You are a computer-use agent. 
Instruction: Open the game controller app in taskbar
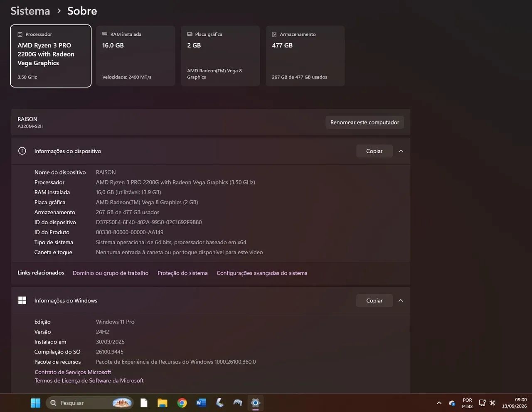click(x=238, y=403)
